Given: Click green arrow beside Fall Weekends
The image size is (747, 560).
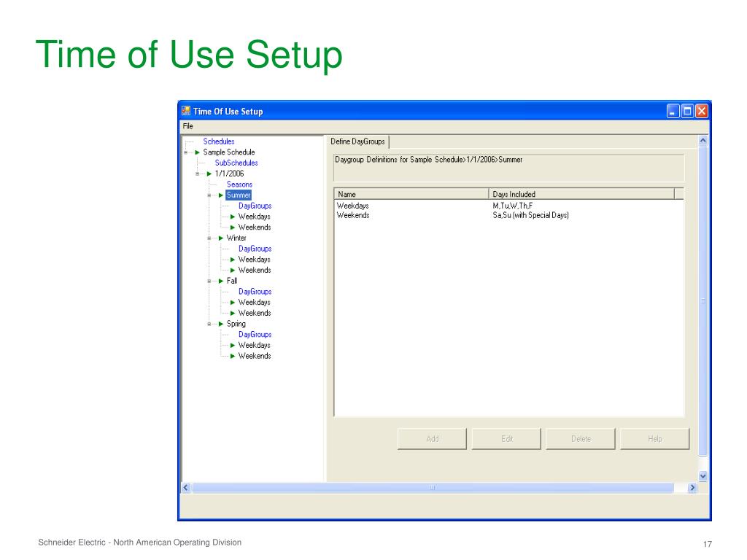Looking at the screenshot, I should (233, 313).
